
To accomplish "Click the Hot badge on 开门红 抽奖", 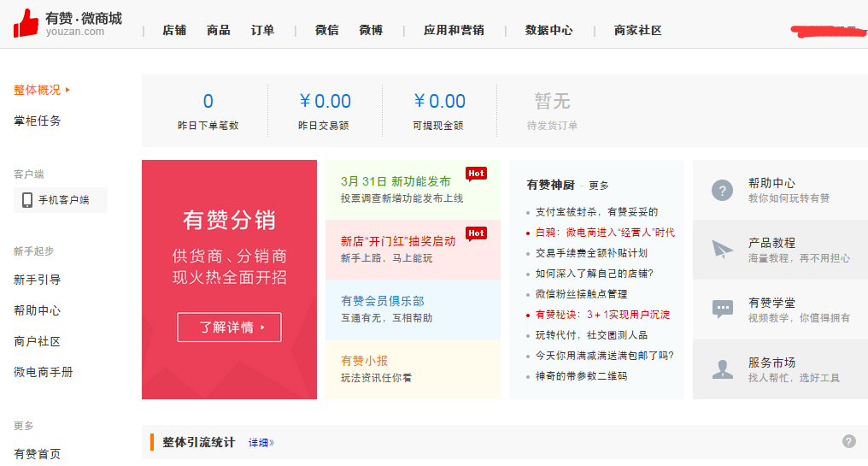I will coord(476,233).
